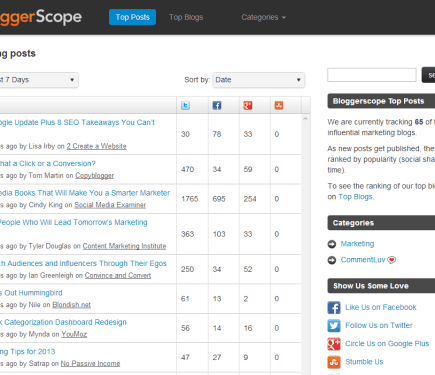
Task: Click the Twitter bird icon in sidebar
Action: coord(334,326)
